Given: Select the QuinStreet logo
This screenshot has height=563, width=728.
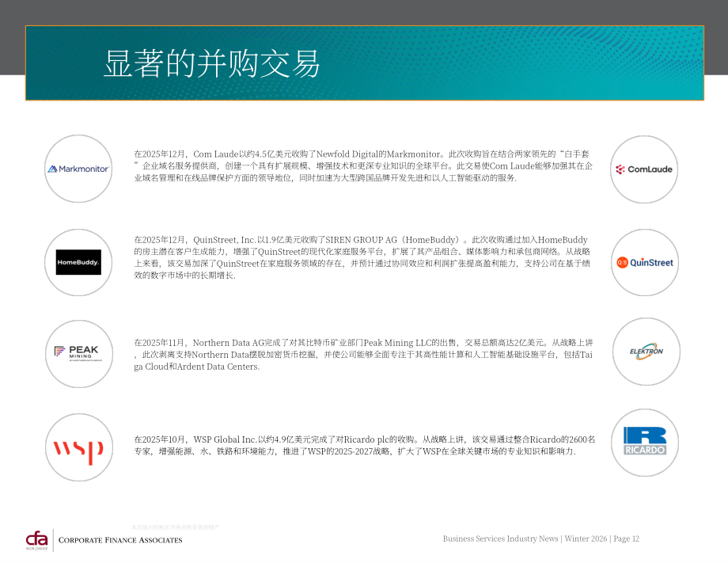Looking at the screenshot, I should (x=644, y=262).
